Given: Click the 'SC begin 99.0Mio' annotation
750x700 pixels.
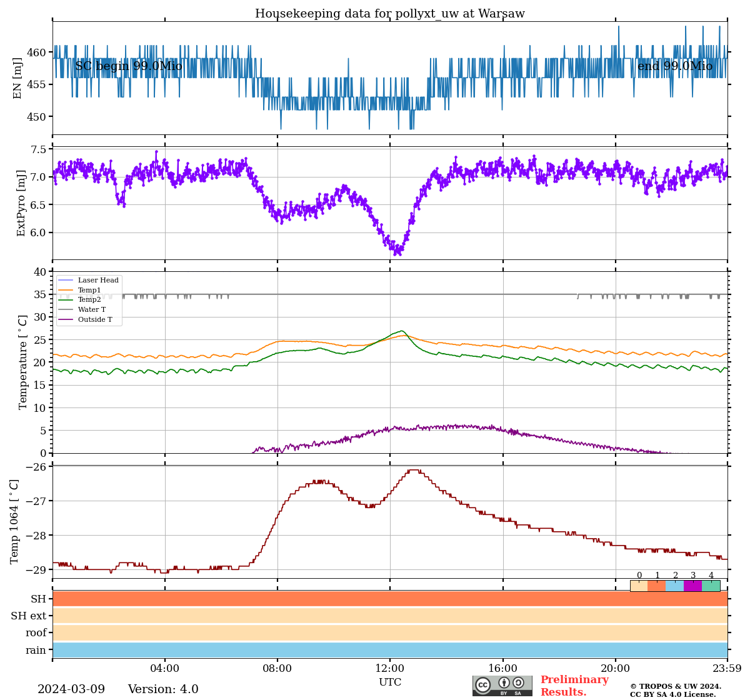Looking at the screenshot, I should point(129,66).
